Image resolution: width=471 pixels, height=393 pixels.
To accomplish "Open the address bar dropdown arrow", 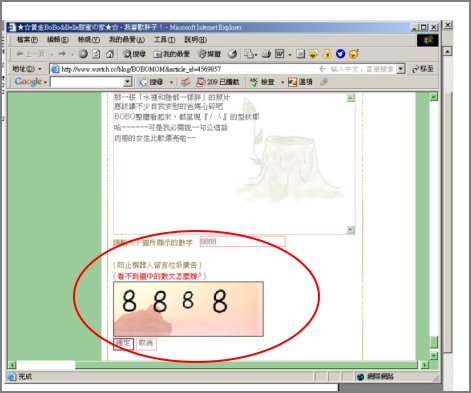I will coord(401,69).
